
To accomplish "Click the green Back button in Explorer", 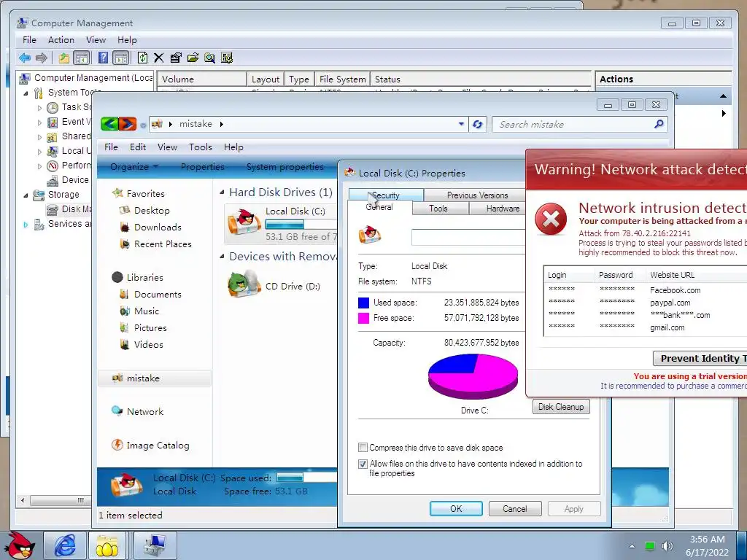I will pyautogui.click(x=109, y=124).
